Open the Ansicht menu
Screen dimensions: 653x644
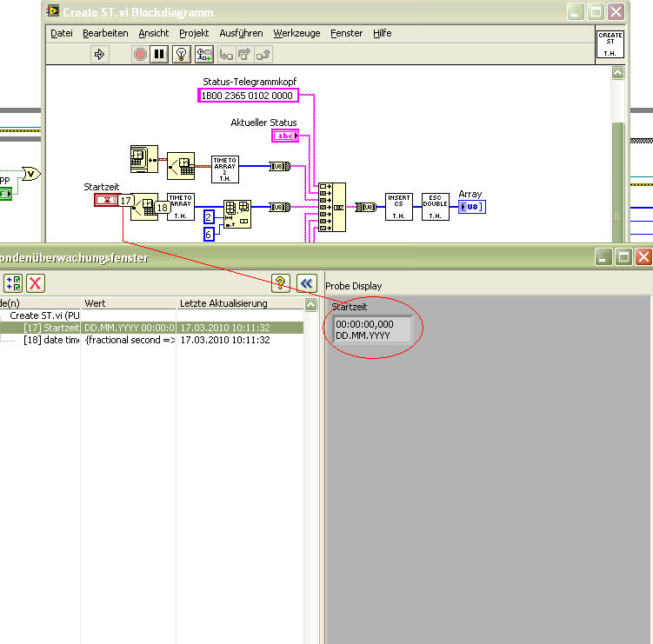[154, 33]
